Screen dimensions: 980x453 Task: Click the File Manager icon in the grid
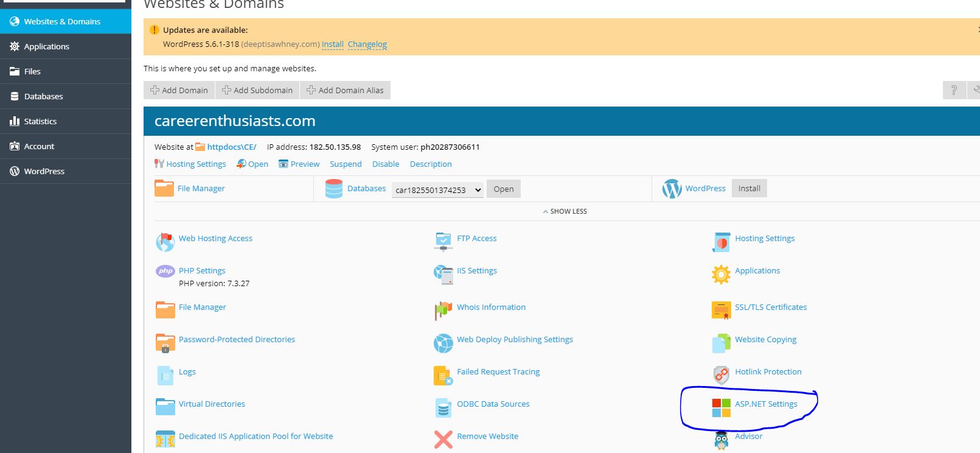tap(165, 310)
